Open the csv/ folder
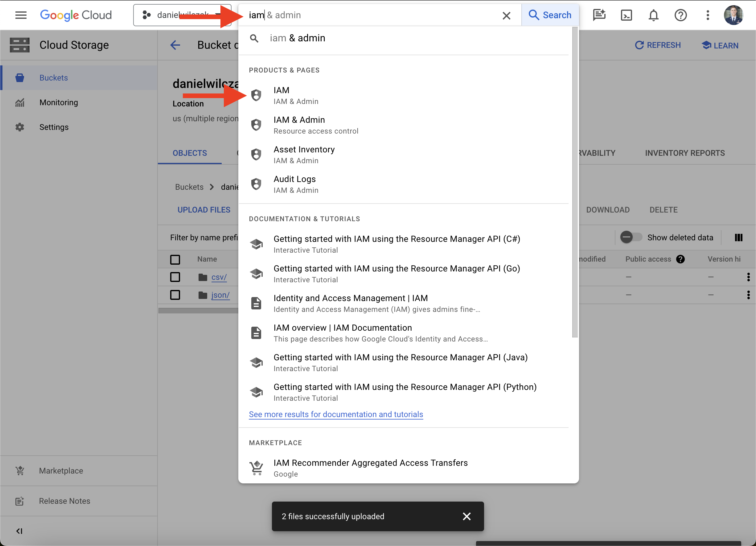 click(x=219, y=277)
